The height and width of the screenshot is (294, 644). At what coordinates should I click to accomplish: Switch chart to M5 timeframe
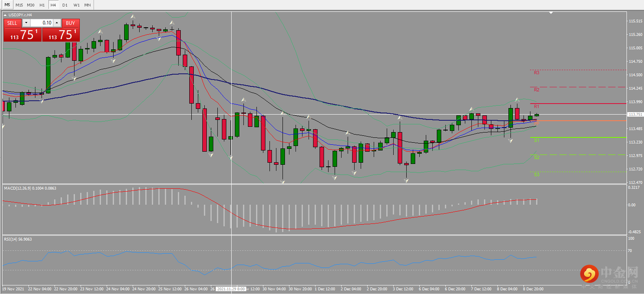(7, 5)
